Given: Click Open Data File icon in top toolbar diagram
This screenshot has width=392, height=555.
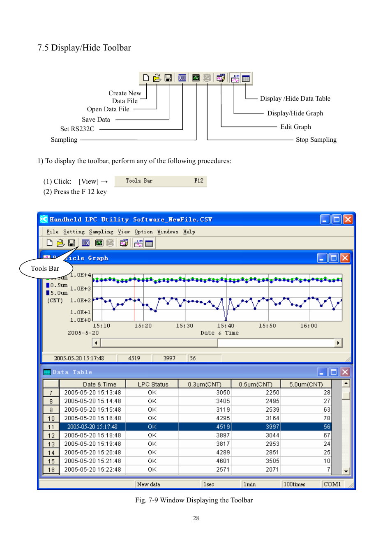Looking at the screenshot, I should pos(157,78).
